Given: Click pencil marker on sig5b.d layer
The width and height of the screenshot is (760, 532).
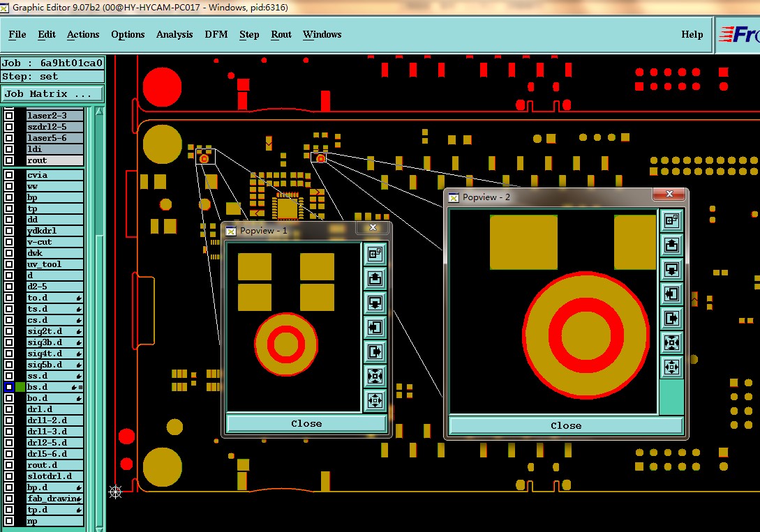Looking at the screenshot, I should click(x=79, y=365).
